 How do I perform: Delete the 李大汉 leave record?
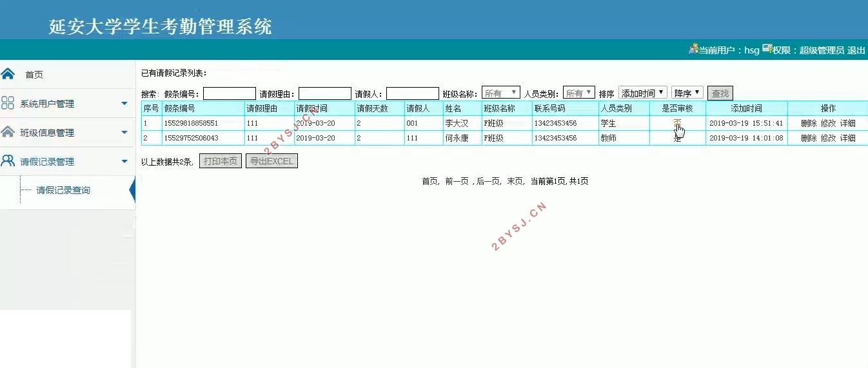point(809,123)
